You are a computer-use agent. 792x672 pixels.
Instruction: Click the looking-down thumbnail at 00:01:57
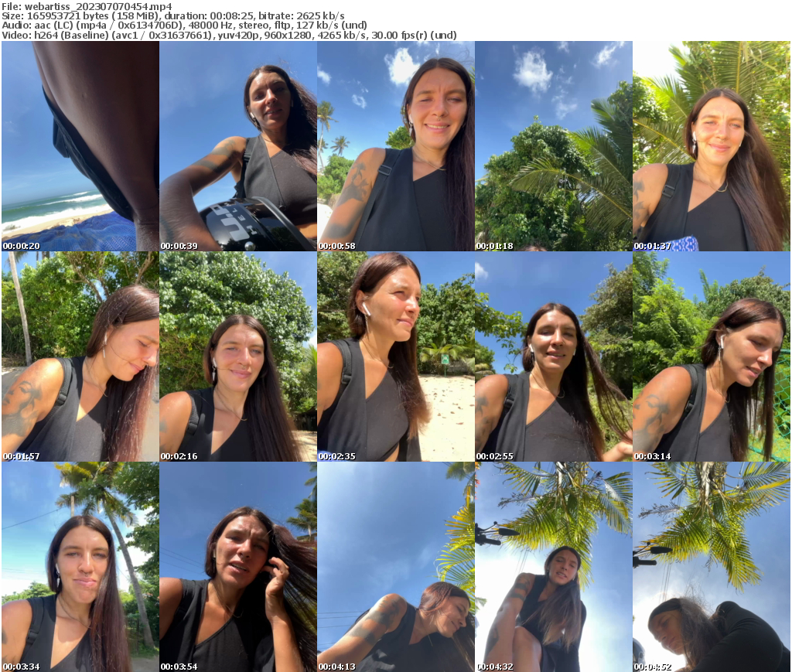tap(79, 356)
